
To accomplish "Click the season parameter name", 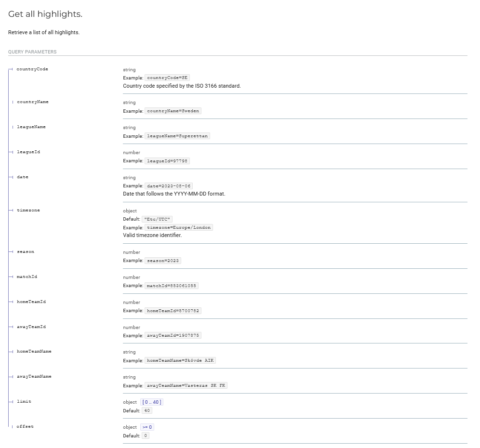I will coord(26,252).
